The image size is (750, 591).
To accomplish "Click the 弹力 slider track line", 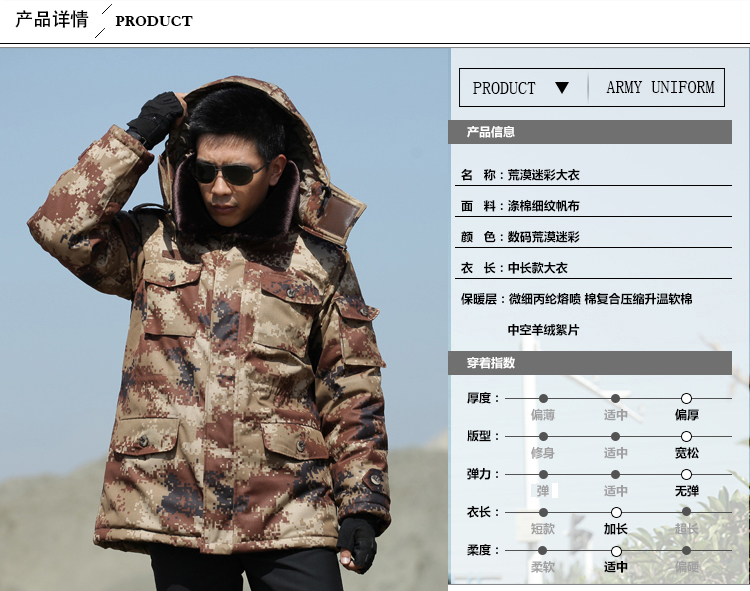I will click(x=618, y=474).
